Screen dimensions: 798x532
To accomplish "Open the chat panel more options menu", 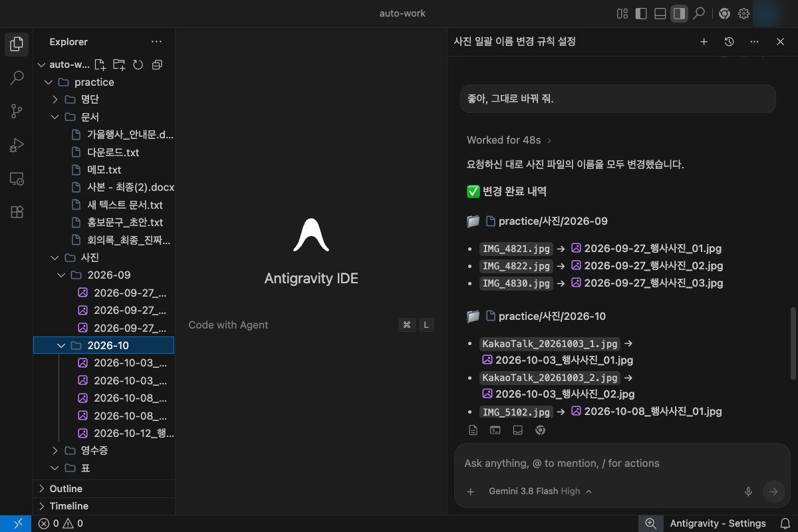I will coord(754,41).
